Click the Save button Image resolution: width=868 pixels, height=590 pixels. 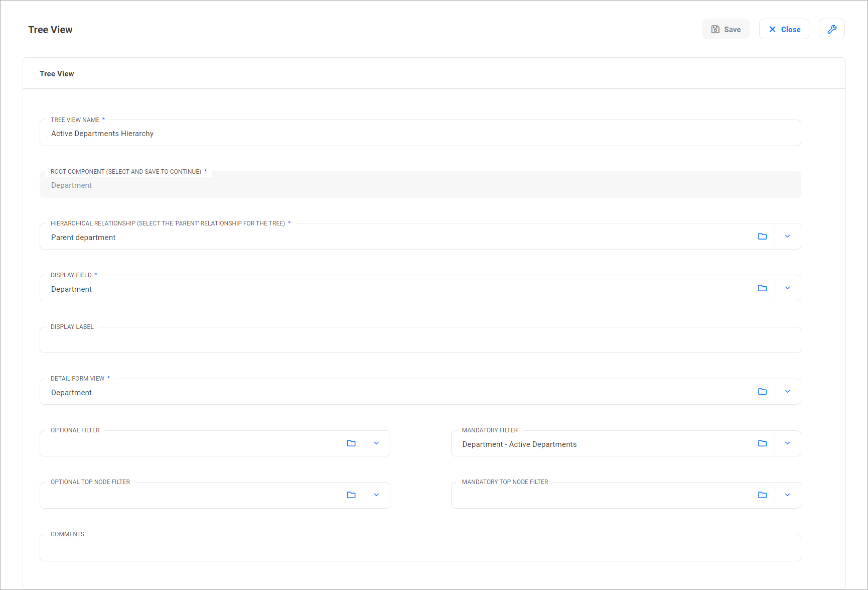pyautogui.click(x=726, y=29)
